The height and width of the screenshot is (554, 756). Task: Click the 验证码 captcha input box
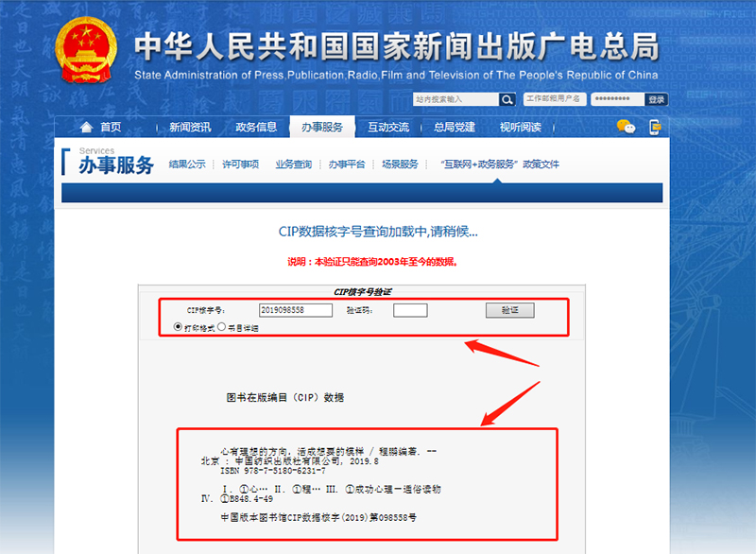click(x=410, y=310)
